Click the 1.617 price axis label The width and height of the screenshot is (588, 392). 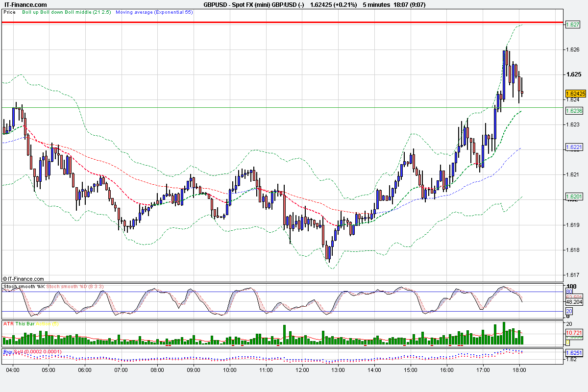(x=573, y=275)
